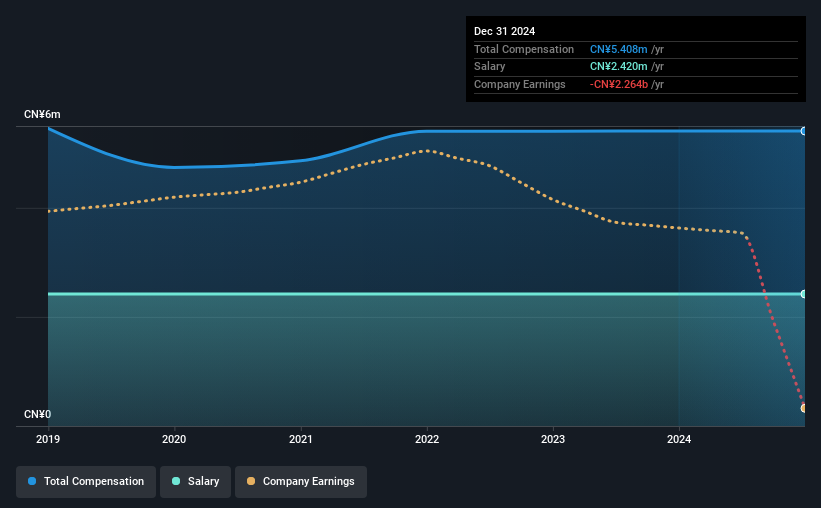
Task: Select the Salary endpoint marker on the teal line
Action: 803,294
